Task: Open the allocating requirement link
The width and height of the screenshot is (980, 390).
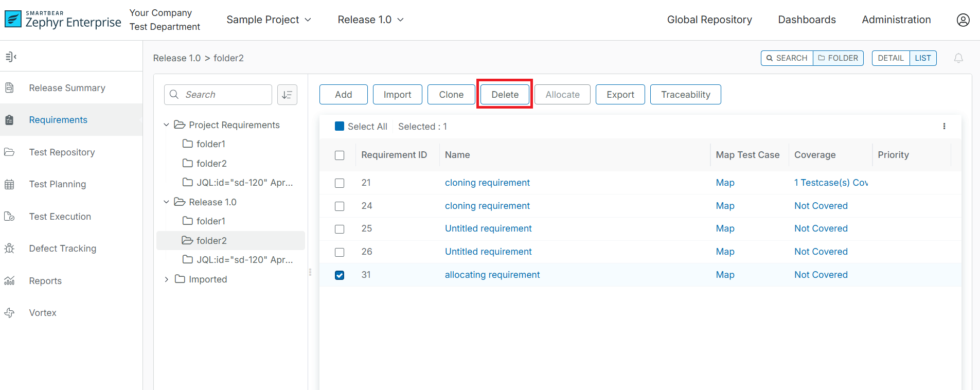Action: point(492,275)
